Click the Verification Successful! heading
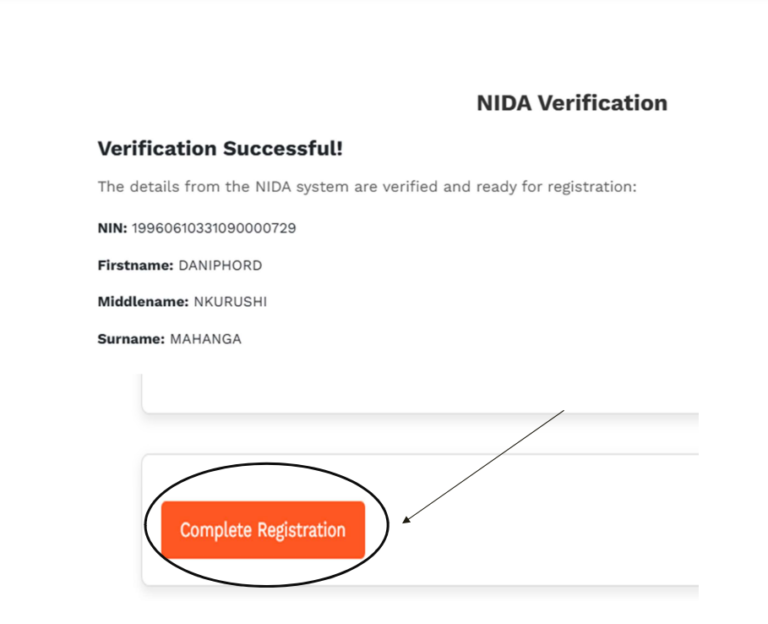The image size is (768, 624). point(220,149)
